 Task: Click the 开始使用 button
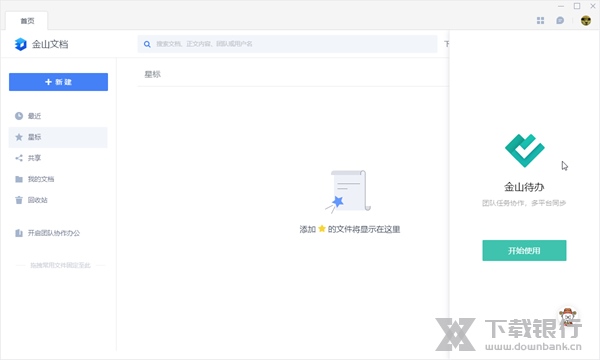coord(524,251)
